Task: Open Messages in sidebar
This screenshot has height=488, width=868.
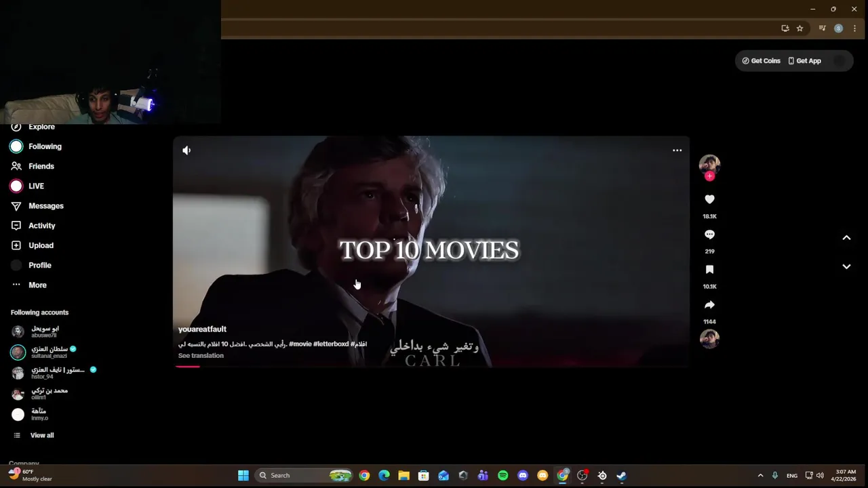Action: 46,206
